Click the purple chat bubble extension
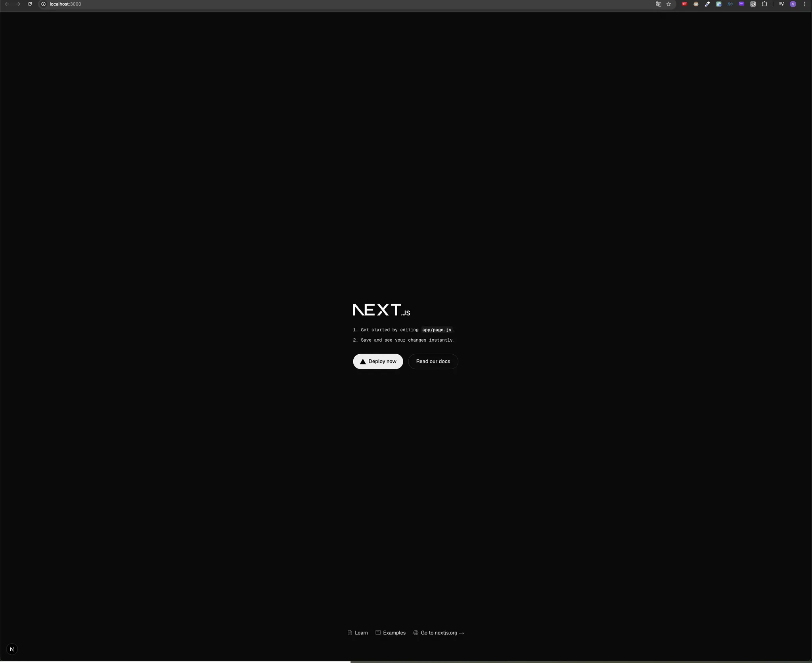812x663 pixels. (741, 4)
